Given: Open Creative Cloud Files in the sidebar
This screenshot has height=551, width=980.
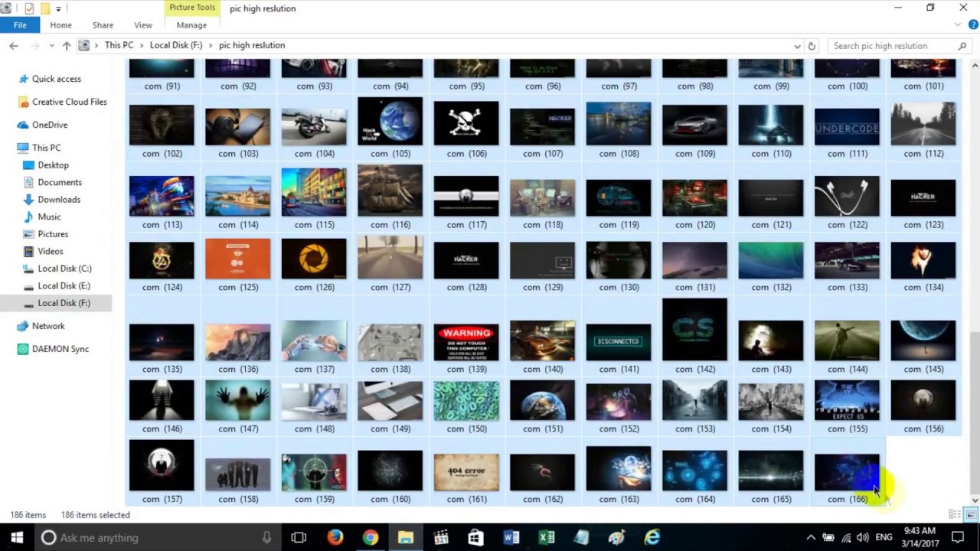Looking at the screenshot, I should [x=69, y=102].
